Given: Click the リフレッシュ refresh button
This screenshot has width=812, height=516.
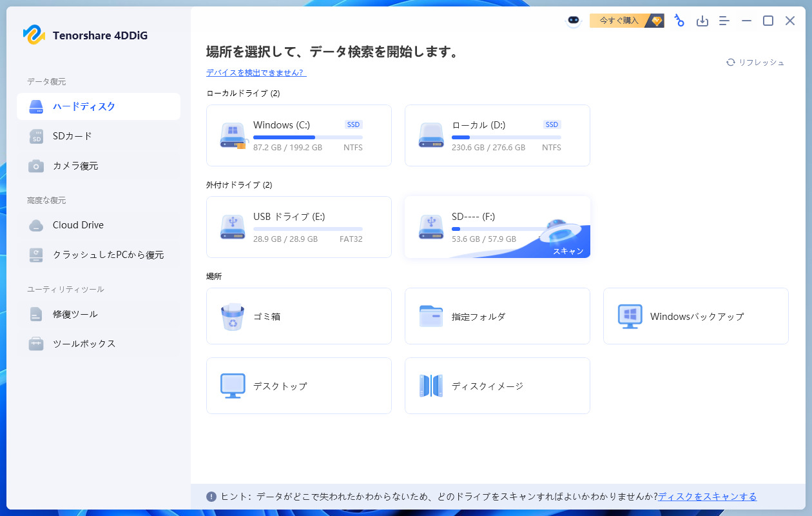Looking at the screenshot, I should [x=755, y=63].
